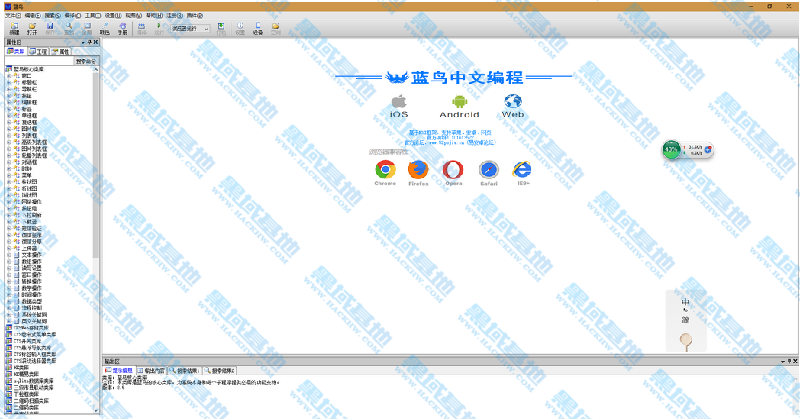This screenshot has width=800, height=419.
Task: Click the icon right of 47% widget
Action: coord(708,149)
